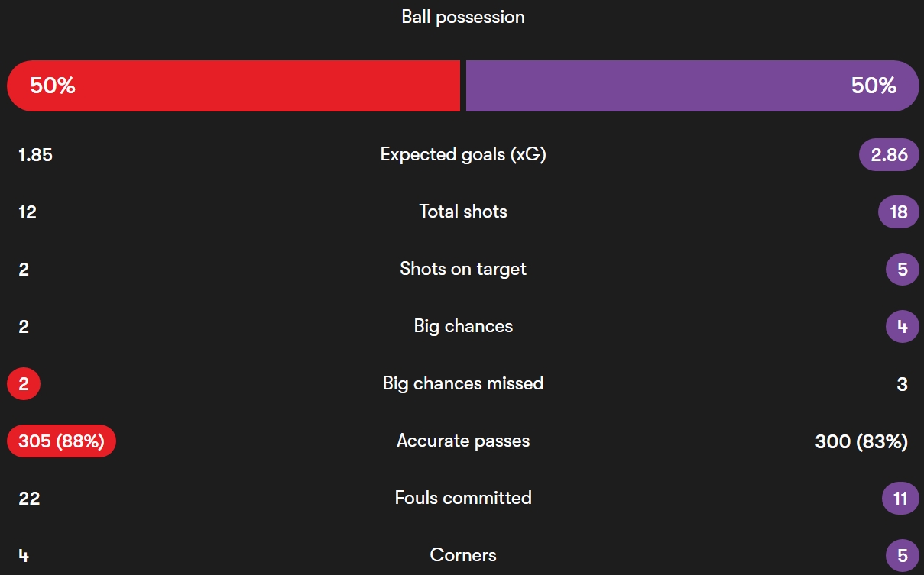The height and width of the screenshot is (575, 924).
Task: Click the 300 (83%) accurate passes value
Action: click(x=861, y=441)
